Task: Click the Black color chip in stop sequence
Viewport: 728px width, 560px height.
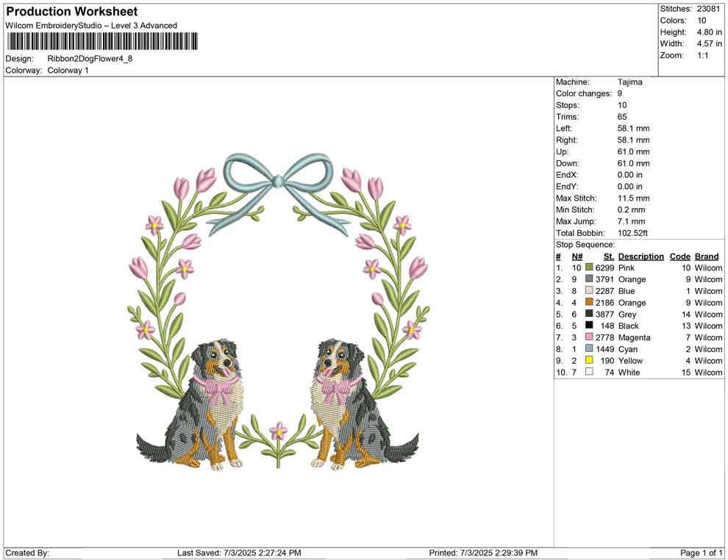Action: [x=588, y=326]
